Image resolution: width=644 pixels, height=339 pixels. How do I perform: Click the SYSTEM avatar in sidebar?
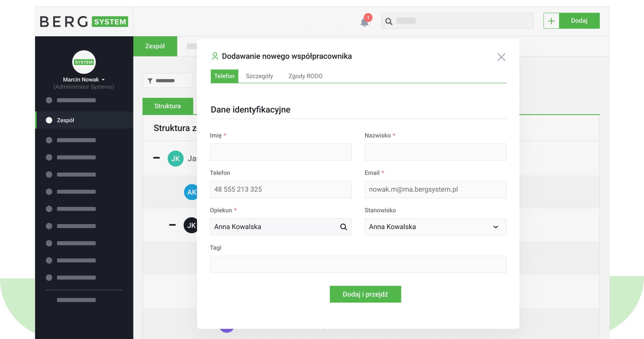pyautogui.click(x=84, y=62)
